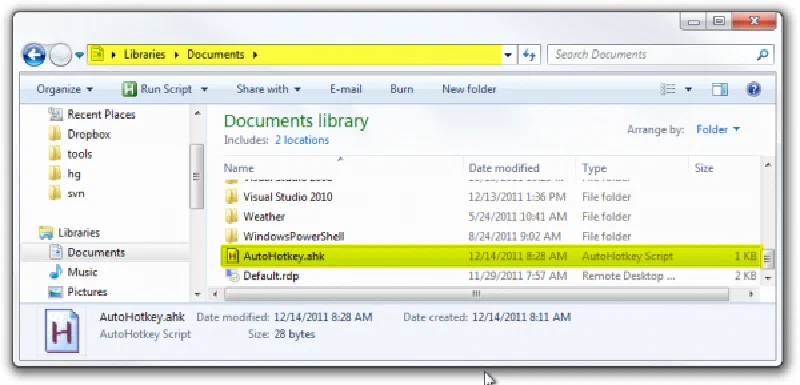Viewport: 800px width, 385px height.
Task: Click the Run Script button
Action: (x=157, y=89)
